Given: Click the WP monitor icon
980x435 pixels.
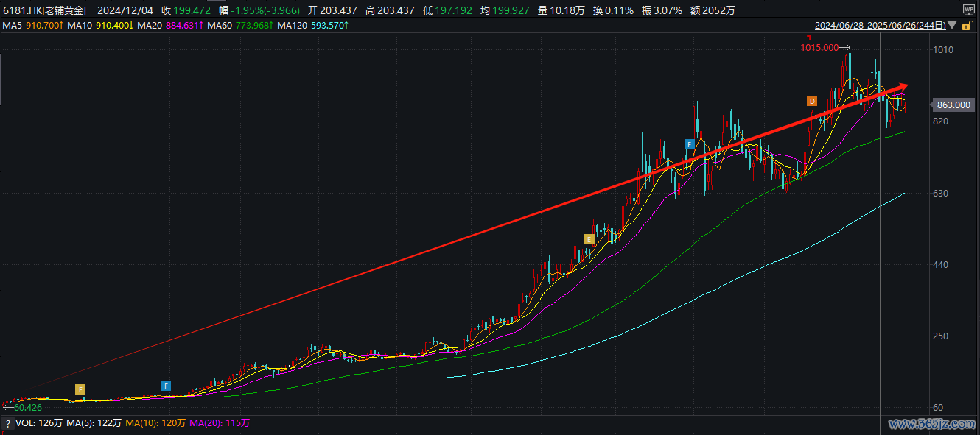Looking at the screenshot, I should pyautogui.click(x=968, y=10).
